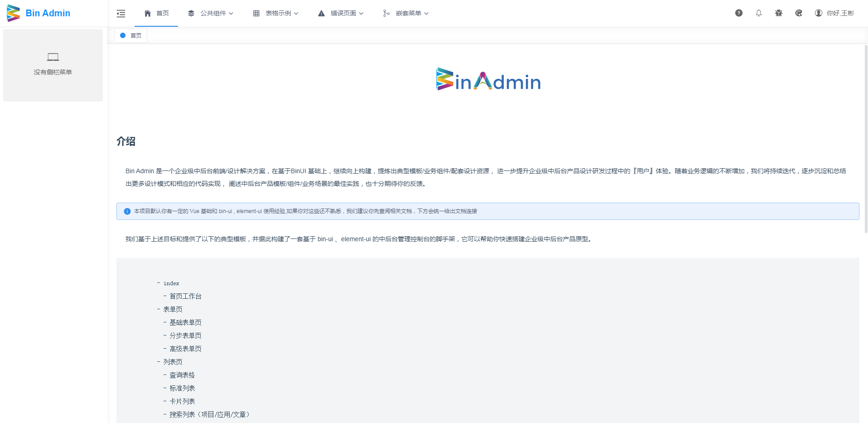868x423 pixels.
Task: Click the 基础表单页 entry
Action: [x=186, y=323]
